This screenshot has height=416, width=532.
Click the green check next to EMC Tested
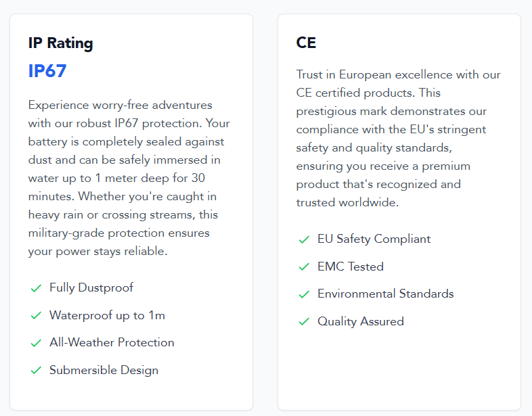[x=304, y=267]
